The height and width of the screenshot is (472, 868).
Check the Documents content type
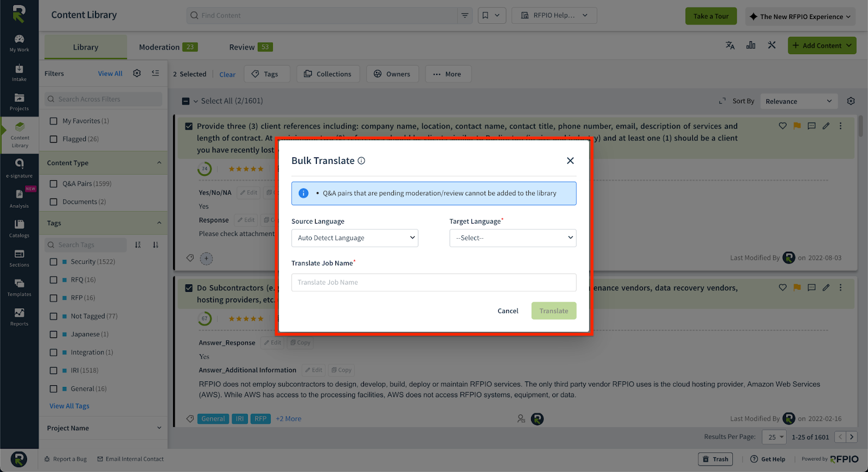click(53, 202)
